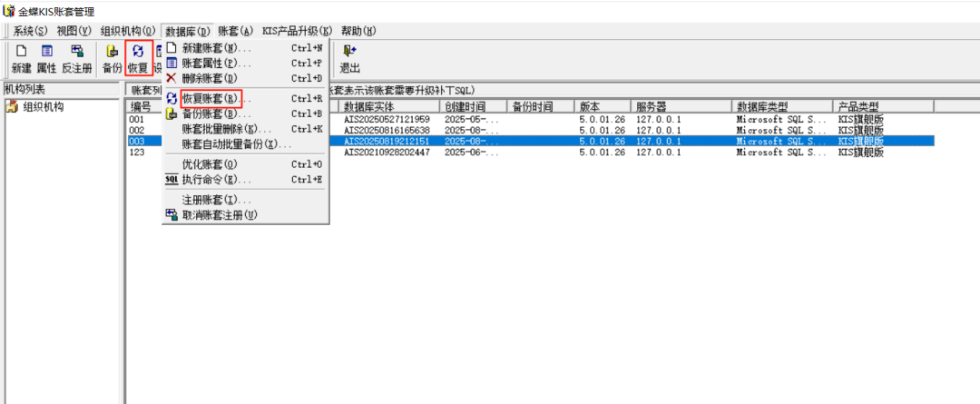Click database entity AIS20250527121959
980x404 pixels.
pos(387,119)
